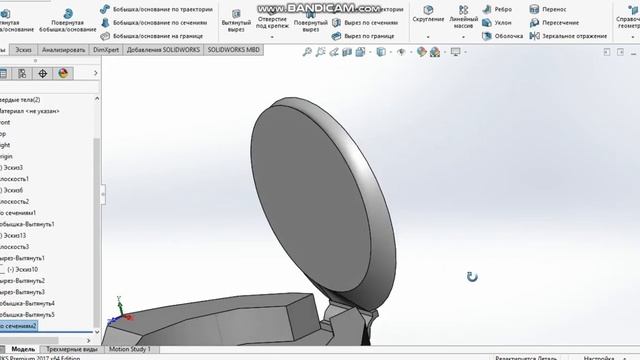Open dropdown next to View Settings monitor
640x360 pixels.
point(465,52)
